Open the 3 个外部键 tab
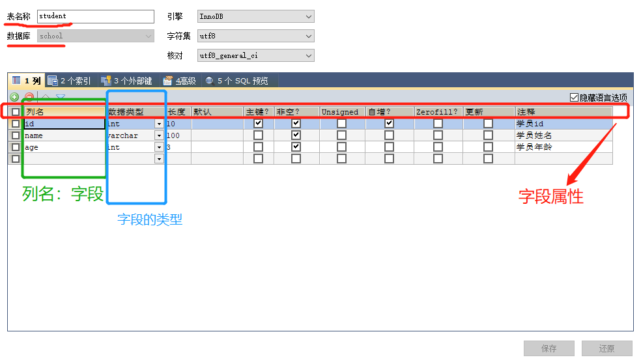This screenshot has width=641, height=364. tap(127, 81)
